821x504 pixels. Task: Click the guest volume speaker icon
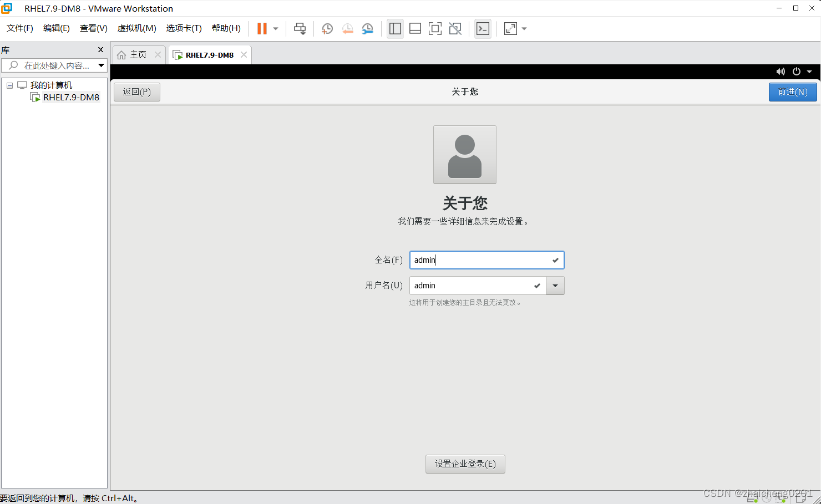click(x=781, y=72)
